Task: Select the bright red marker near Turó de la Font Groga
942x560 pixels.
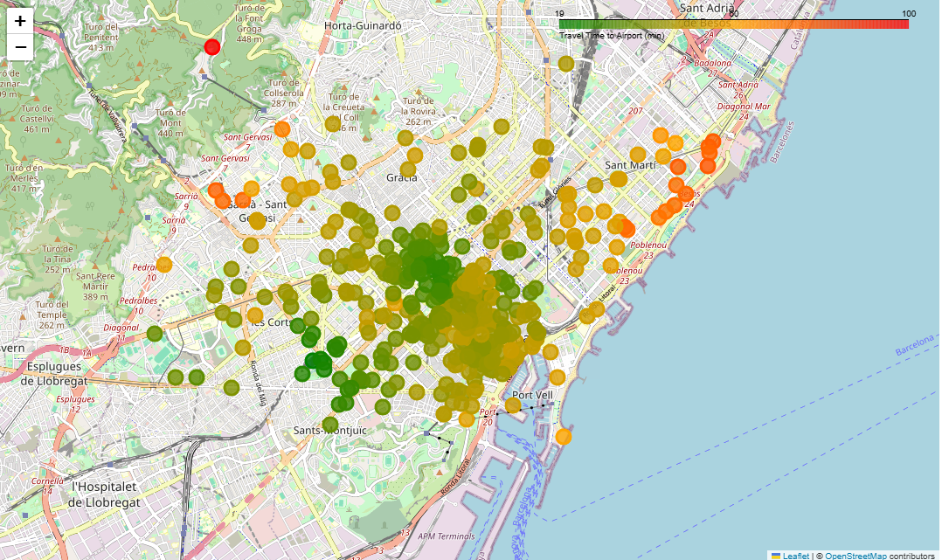Action: coord(212,47)
